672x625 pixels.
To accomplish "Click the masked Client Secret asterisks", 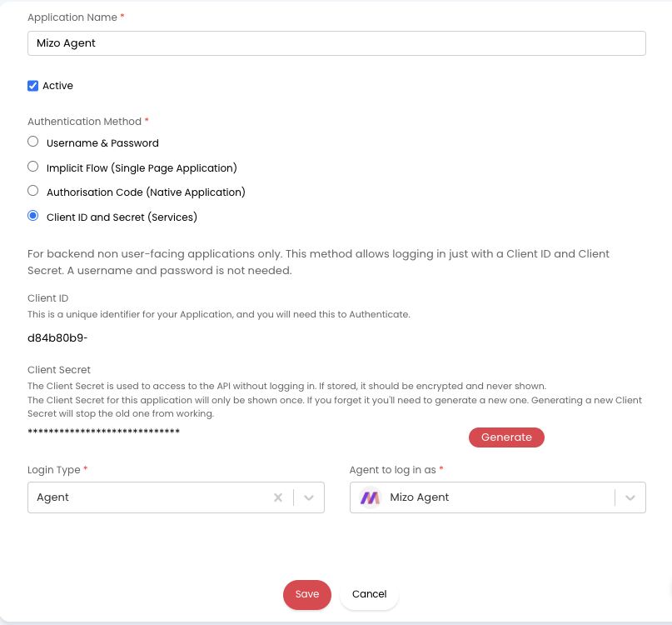I will (104, 431).
